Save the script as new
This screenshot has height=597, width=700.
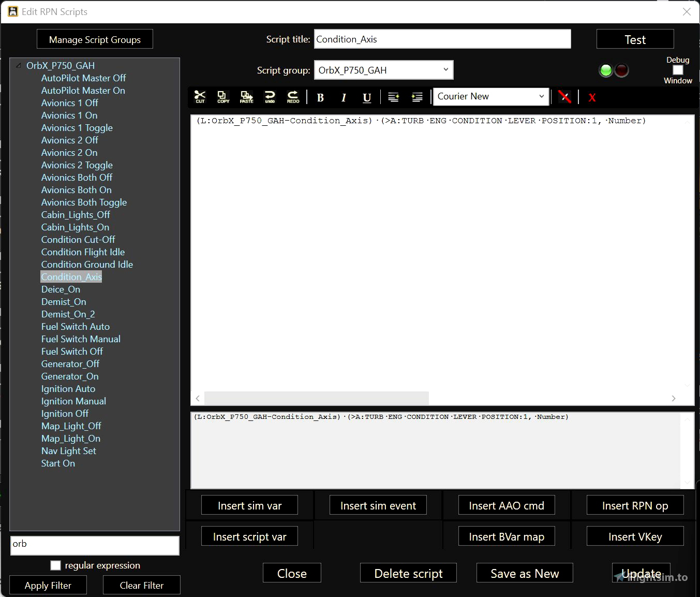(524, 573)
